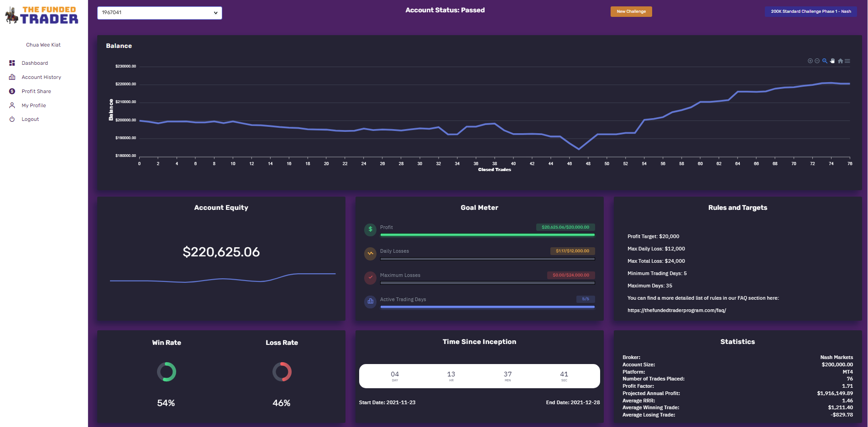Click the My Profile person icon
This screenshot has height=427, width=868.
click(x=12, y=105)
